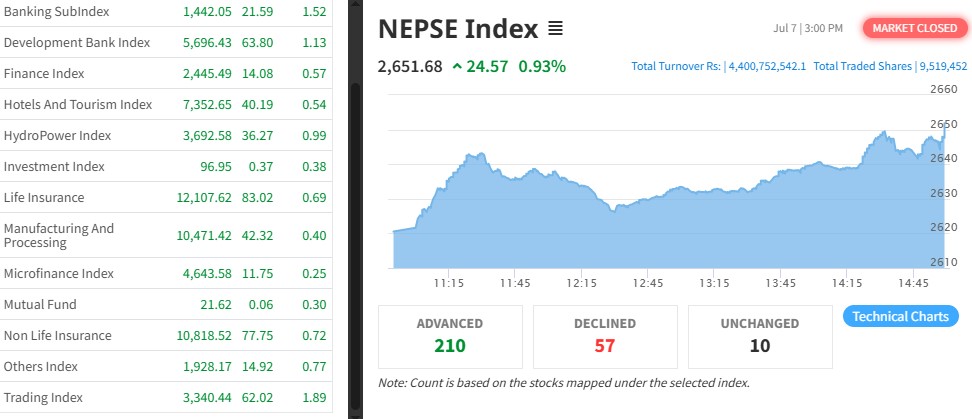Click the Microfinance Index row
The width and height of the screenshot is (972, 419).
[166, 273]
